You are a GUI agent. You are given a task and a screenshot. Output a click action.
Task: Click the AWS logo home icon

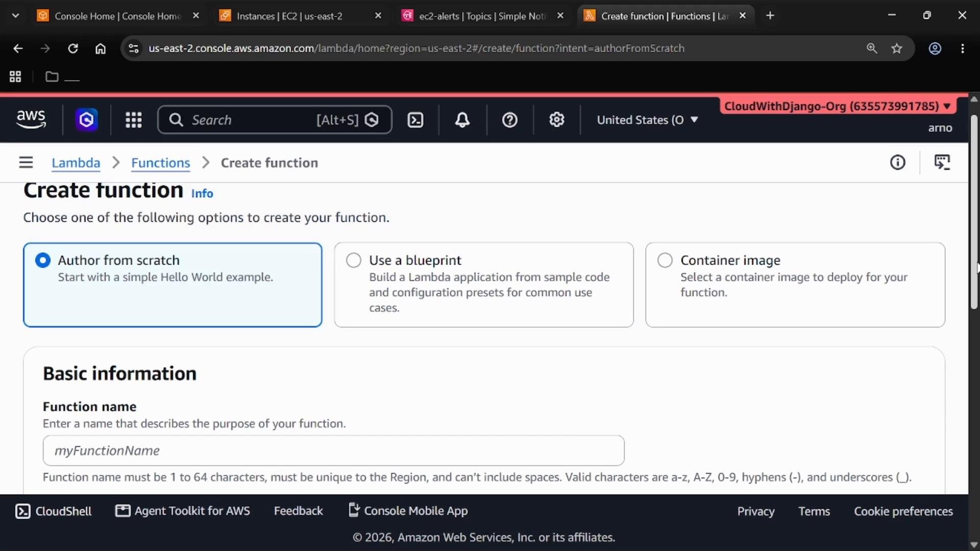tap(31, 119)
